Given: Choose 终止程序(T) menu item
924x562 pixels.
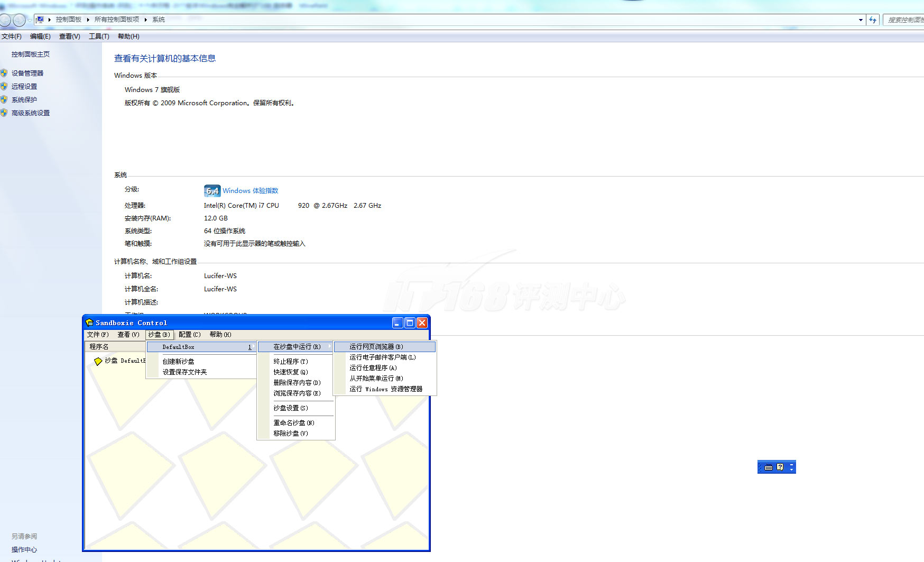Looking at the screenshot, I should tap(296, 362).
